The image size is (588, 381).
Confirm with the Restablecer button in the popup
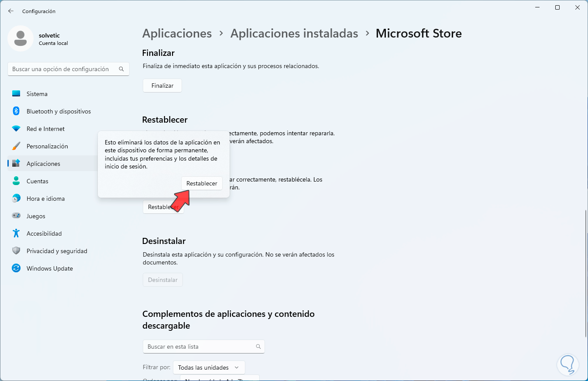[x=202, y=183]
